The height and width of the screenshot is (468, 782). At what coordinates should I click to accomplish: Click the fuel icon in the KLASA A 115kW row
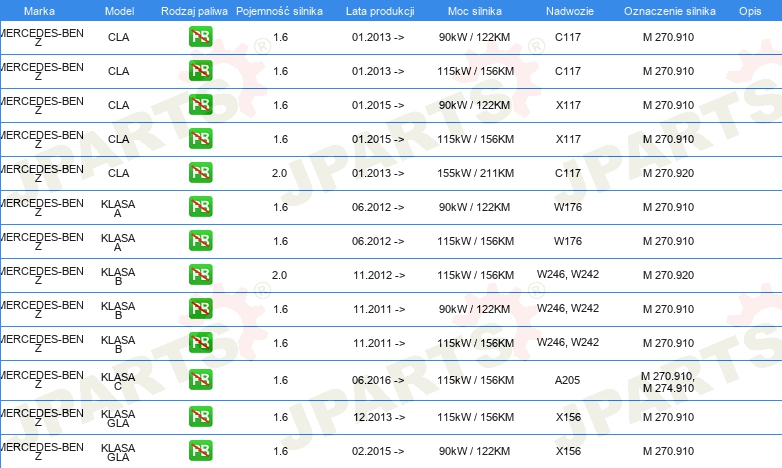coord(200,240)
